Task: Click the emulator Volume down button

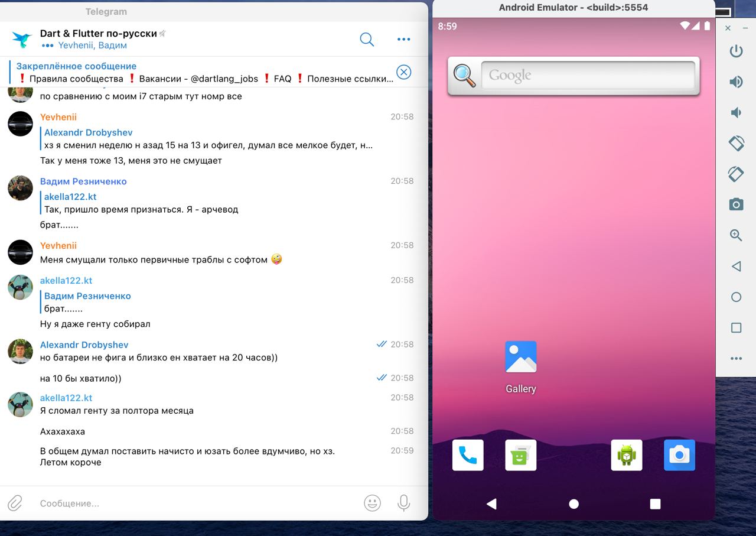Action: coord(736,112)
